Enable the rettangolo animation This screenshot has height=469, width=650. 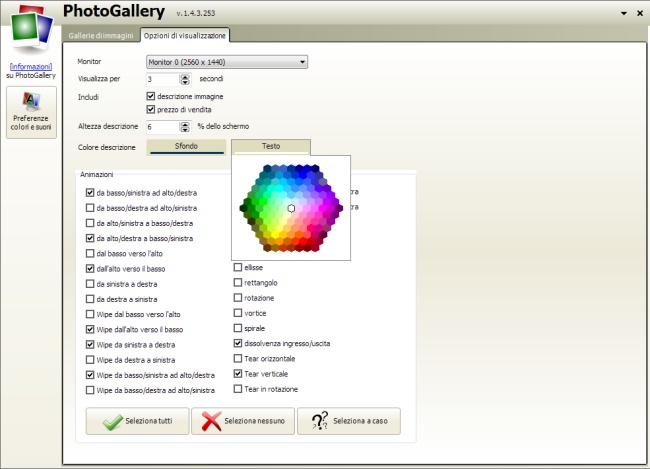pos(238,282)
